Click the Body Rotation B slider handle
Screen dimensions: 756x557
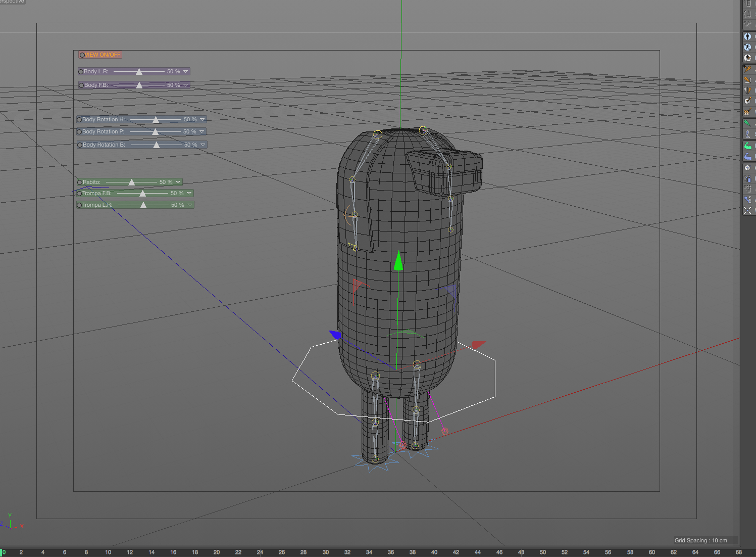pos(157,145)
